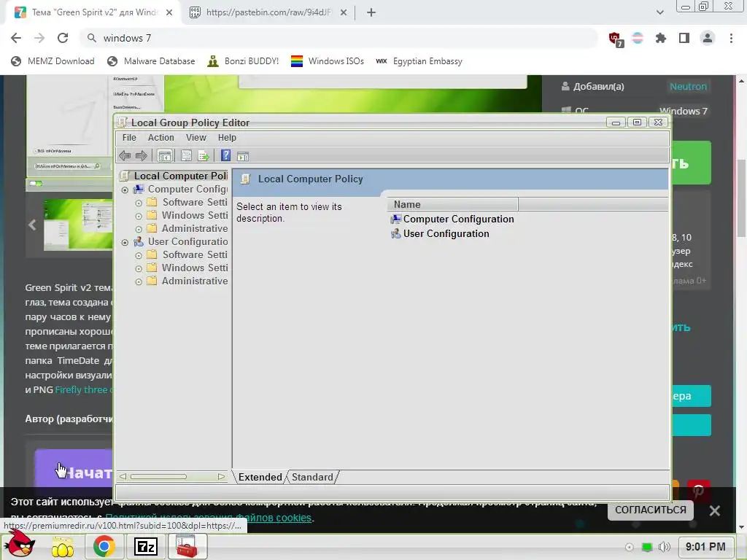This screenshot has height=560, width=747.
Task: Switch to the Extended tab
Action: point(260,477)
